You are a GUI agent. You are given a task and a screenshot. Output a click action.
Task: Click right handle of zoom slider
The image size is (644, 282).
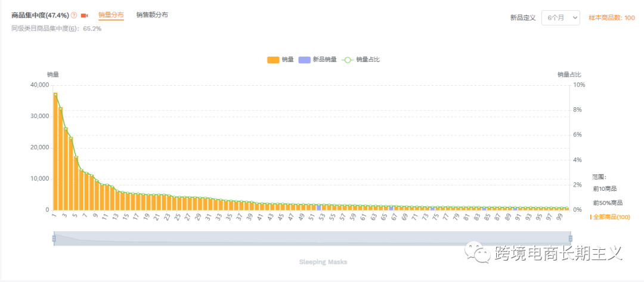pos(570,238)
